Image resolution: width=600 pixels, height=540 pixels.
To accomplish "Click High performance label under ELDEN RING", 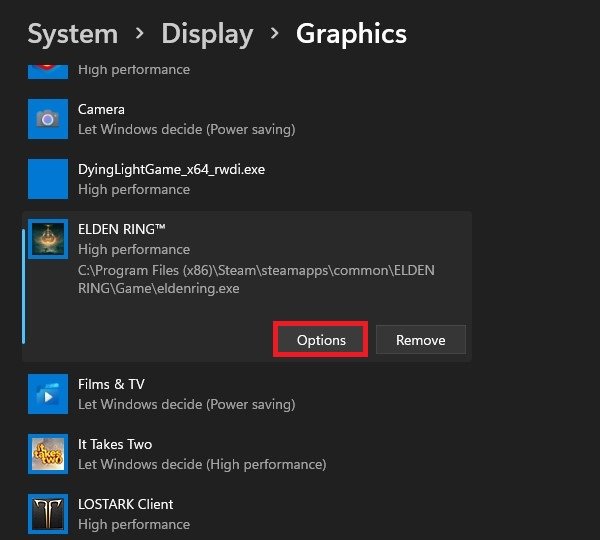I will coord(134,249).
